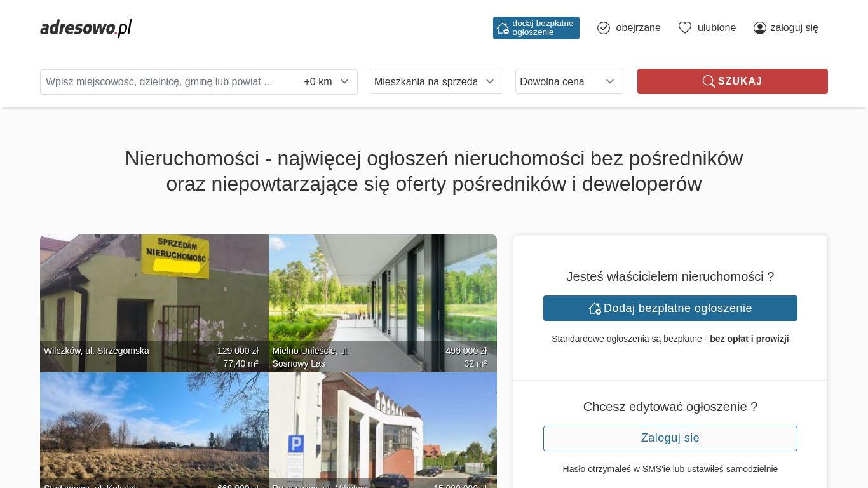Click the magnifier icon in SZUKAJ button
The width and height of the screenshot is (868, 488).
(709, 81)
